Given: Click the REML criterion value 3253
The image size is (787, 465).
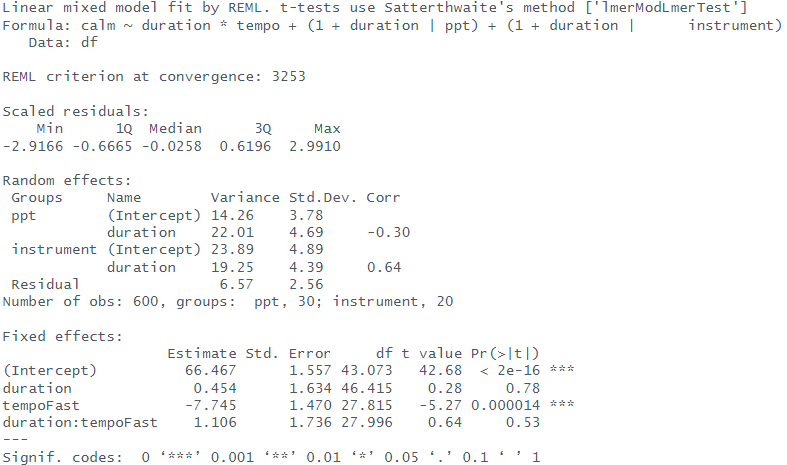Looking at the screenshot, I should click(284, 76).
